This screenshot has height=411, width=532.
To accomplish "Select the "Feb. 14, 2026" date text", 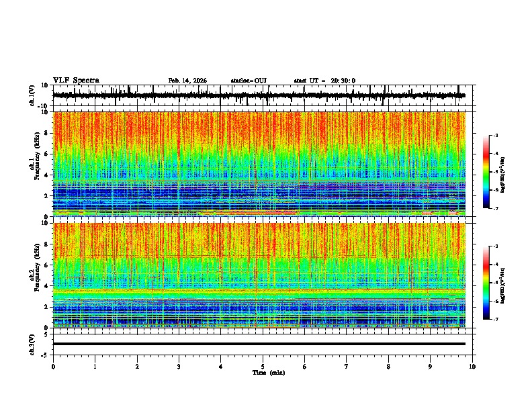I will (187, 81).
